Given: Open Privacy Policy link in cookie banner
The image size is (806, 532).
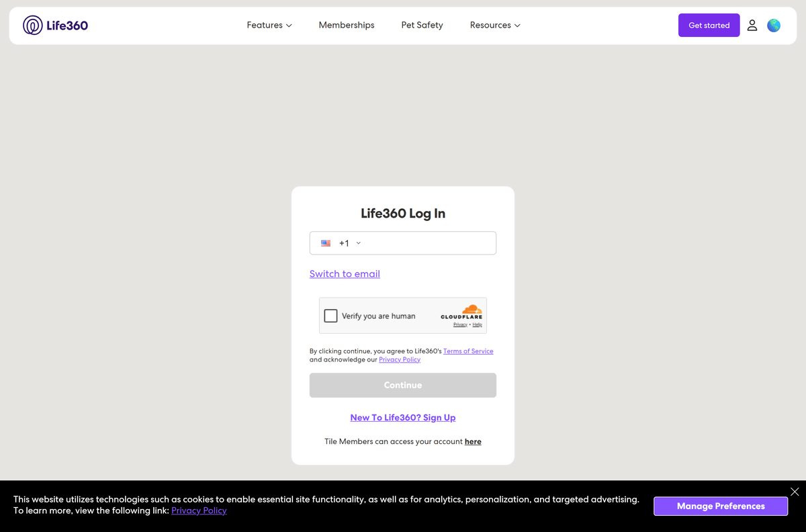Looking at the screenshot, I should click(x=199, y=511).
